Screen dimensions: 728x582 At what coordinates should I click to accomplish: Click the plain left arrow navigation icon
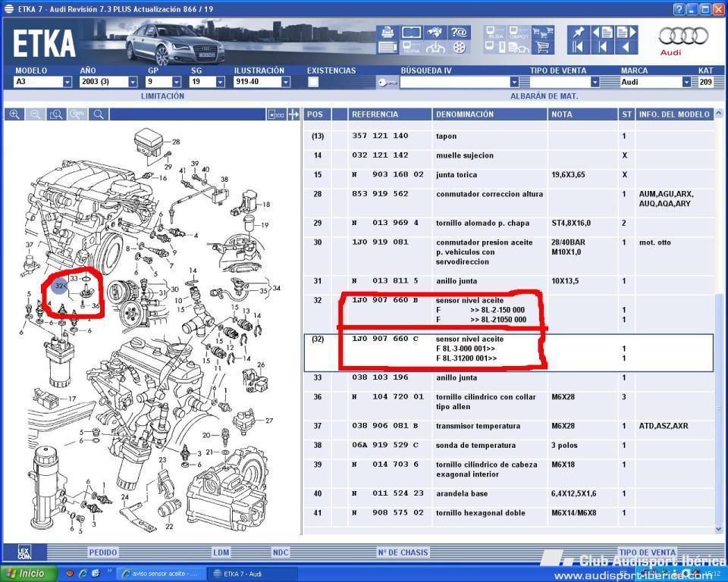point(626,47)
